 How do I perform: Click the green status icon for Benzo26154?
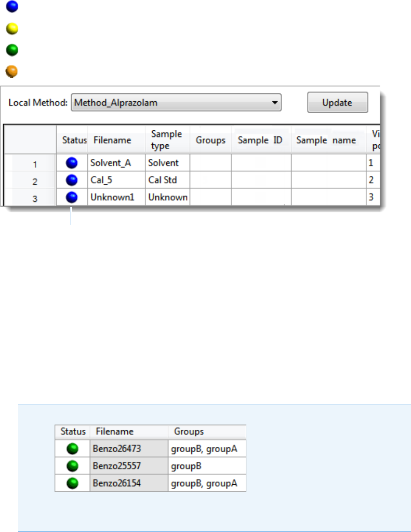point(72,483)
